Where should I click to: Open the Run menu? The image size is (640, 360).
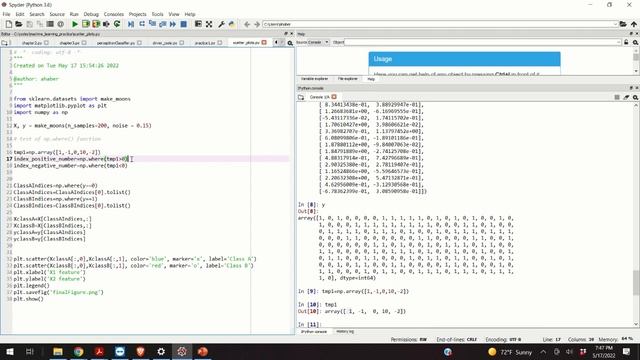[74, 14]
